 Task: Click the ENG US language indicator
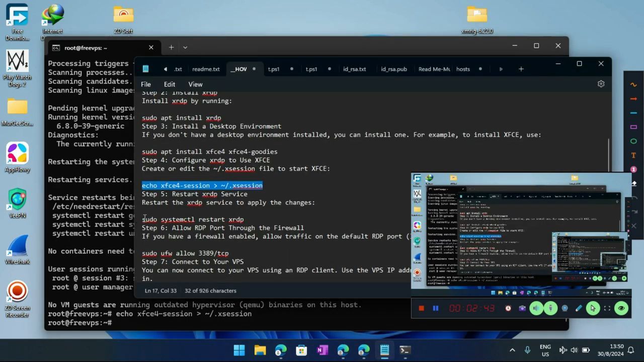click(545, 350)
